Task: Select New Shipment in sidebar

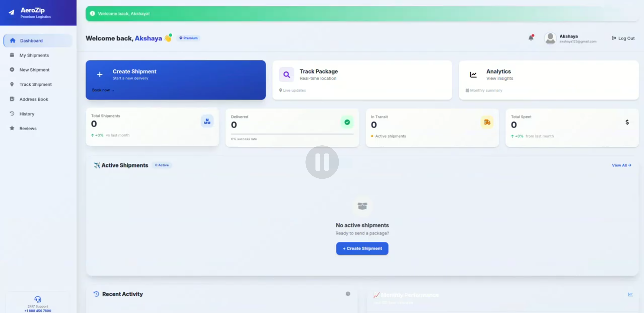Action: coord(38,70)
